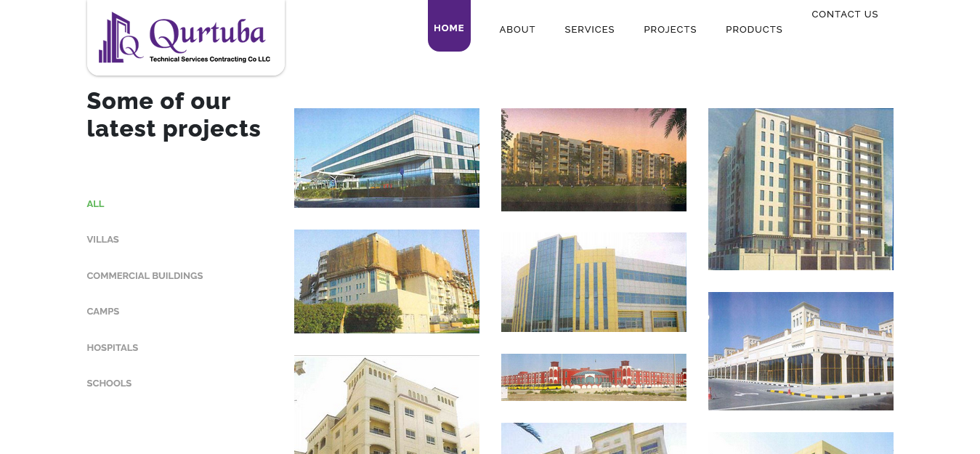Click the Qurtuba company logo
The height and width of the screenshot is (454, 980).
[185, 37]
